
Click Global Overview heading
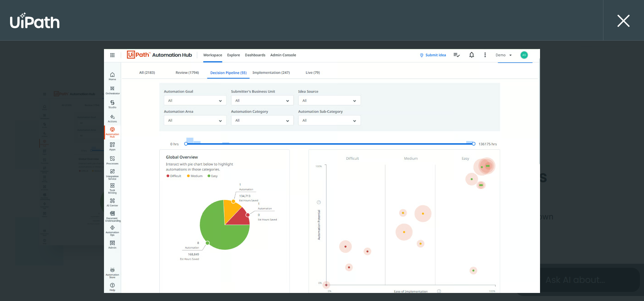182,157
